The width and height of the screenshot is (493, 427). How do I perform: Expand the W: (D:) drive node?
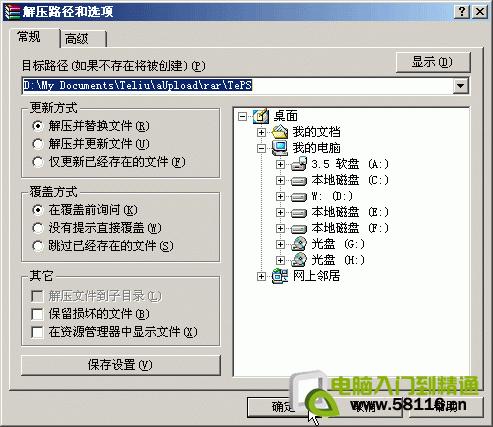point(280,196)
